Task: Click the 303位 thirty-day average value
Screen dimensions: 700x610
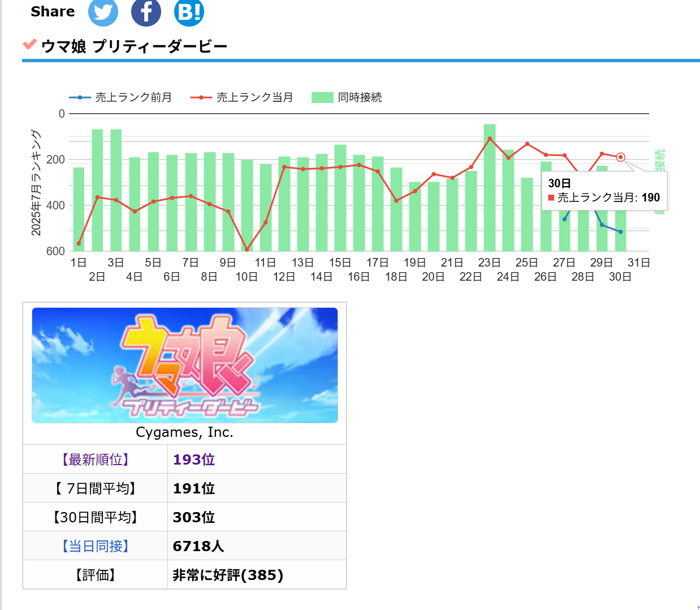Action: (x=194, y=517)
